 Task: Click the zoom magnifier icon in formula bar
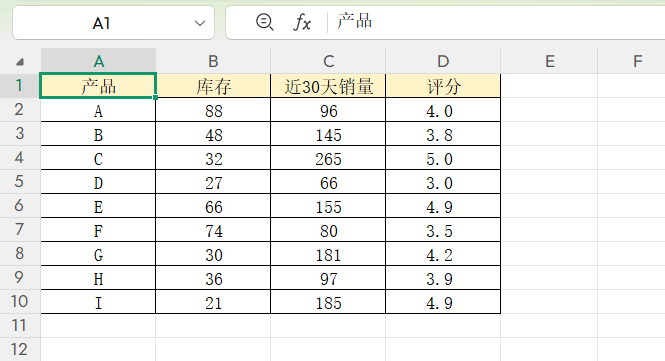(x=265, y=22)
